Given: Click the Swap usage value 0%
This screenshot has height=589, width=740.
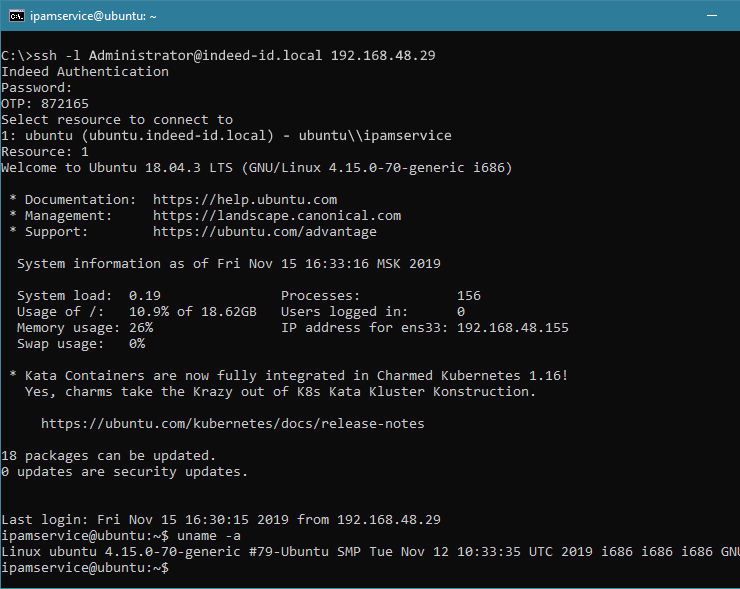Looking at the screenshot, I should (137, 344).
